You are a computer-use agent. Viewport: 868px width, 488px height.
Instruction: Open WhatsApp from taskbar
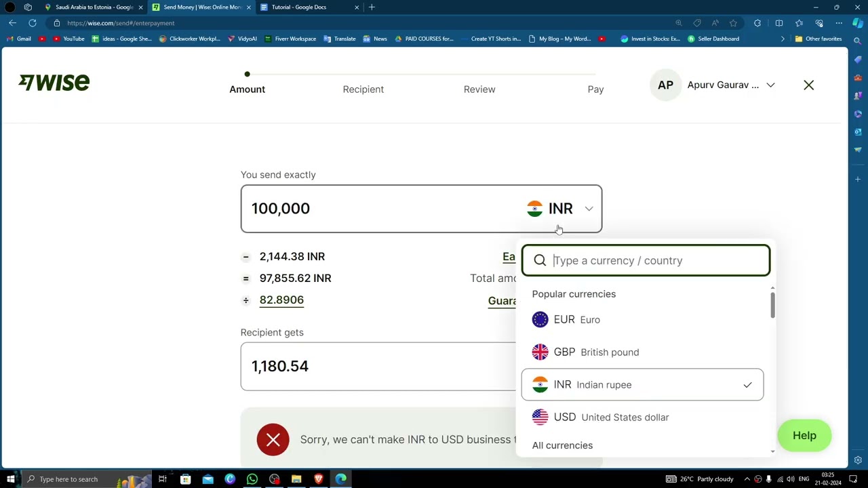(252, 479)
